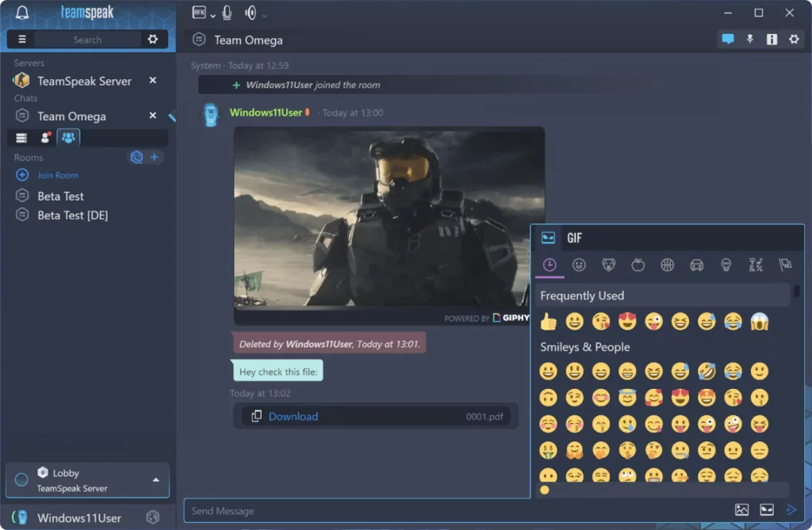Select the Activities basketball emoji category

pyautogui.click(x=668, y=265)
